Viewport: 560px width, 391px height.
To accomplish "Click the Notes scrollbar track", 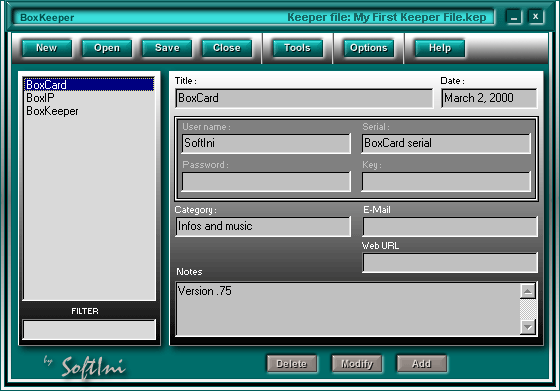I will coord(528,309).
